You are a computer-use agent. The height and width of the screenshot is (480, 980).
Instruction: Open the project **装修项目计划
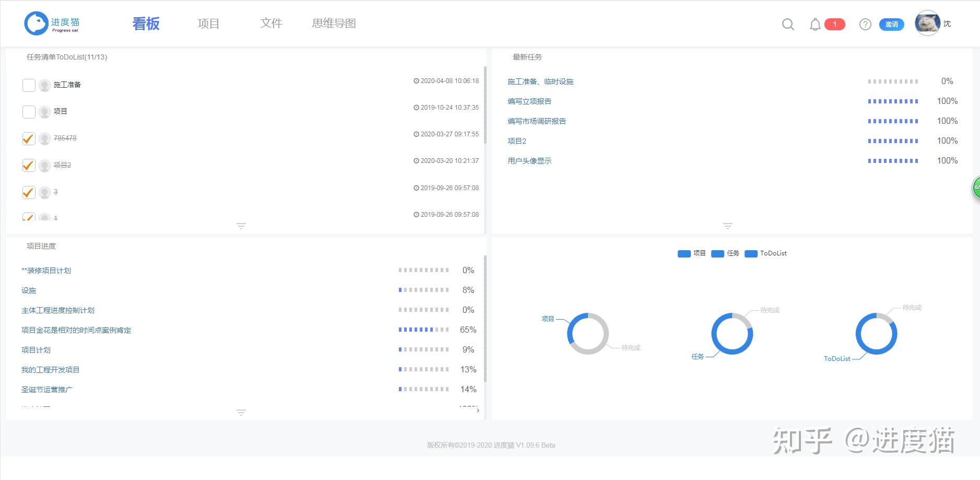46,271
